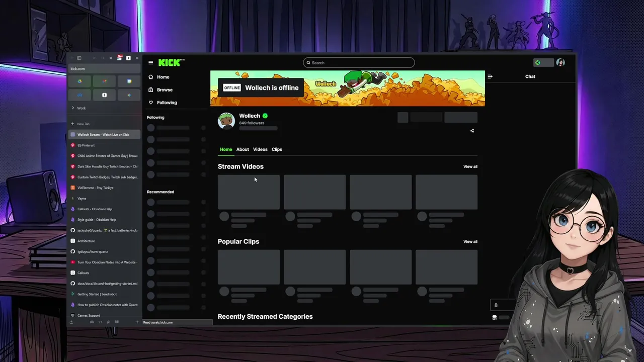This screenshot has width=644, height=362.
Task: Toggle the browser sidebar panel icon
Action: tap(79, 58)
